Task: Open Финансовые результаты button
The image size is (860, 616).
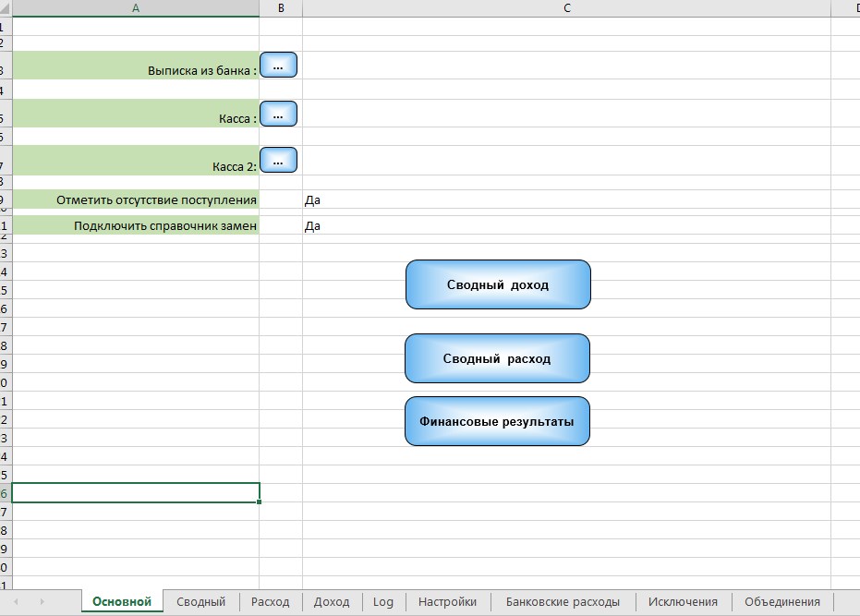Action: [x=498, y=421]
